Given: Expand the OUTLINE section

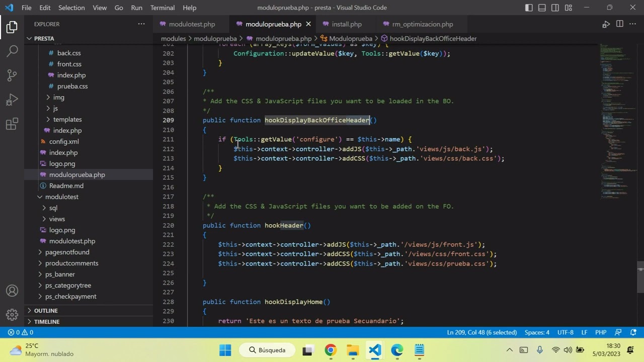Looking at the screenshot, I should click(x=46, y=310).
